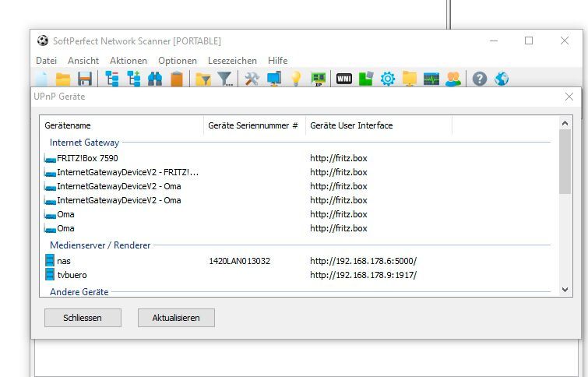
Task: Click the device list scroll down arrow
Action: pos(565,290)
